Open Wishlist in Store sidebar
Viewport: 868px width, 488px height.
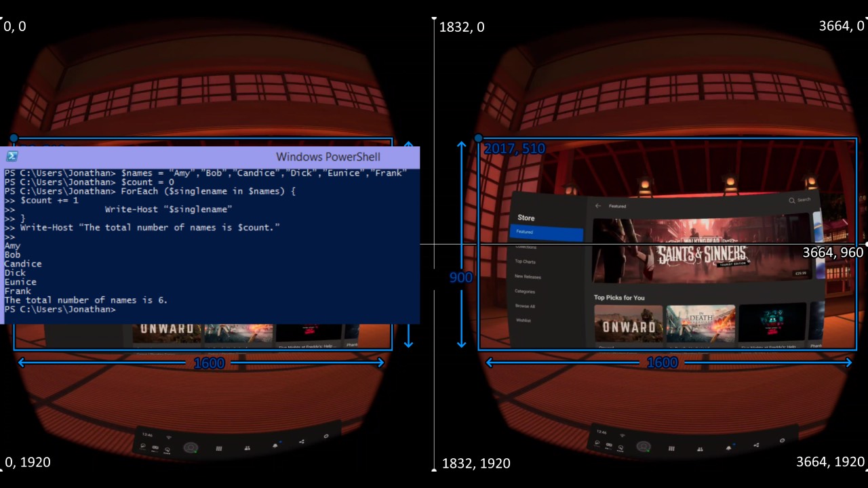[x=524, y=321]
